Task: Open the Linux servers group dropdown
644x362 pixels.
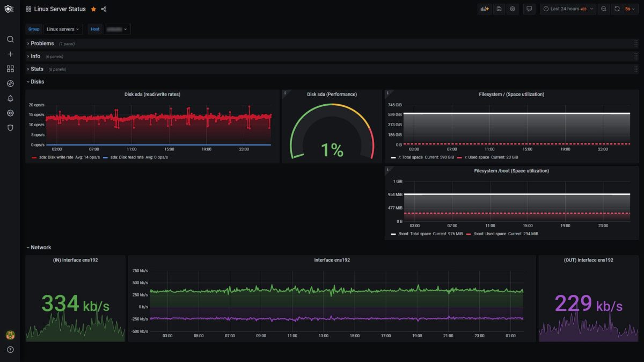Action: tap(62, 29)
